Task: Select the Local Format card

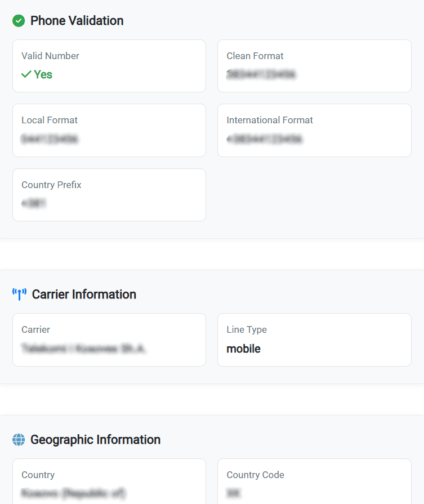Action: pyautogui.click(x=109, y=130)
